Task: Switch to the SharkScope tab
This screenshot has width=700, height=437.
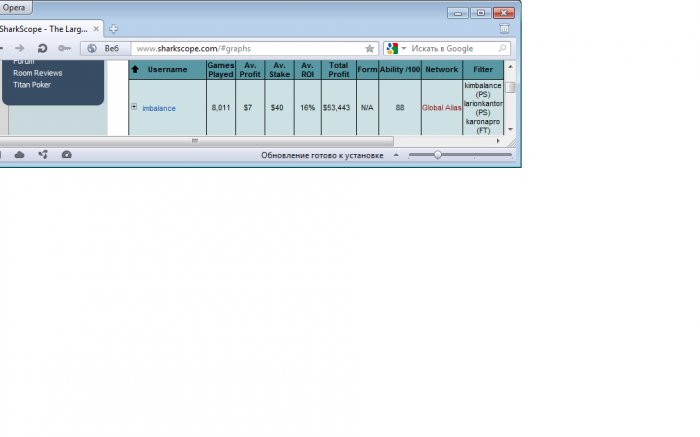Action: click(49, 29)
